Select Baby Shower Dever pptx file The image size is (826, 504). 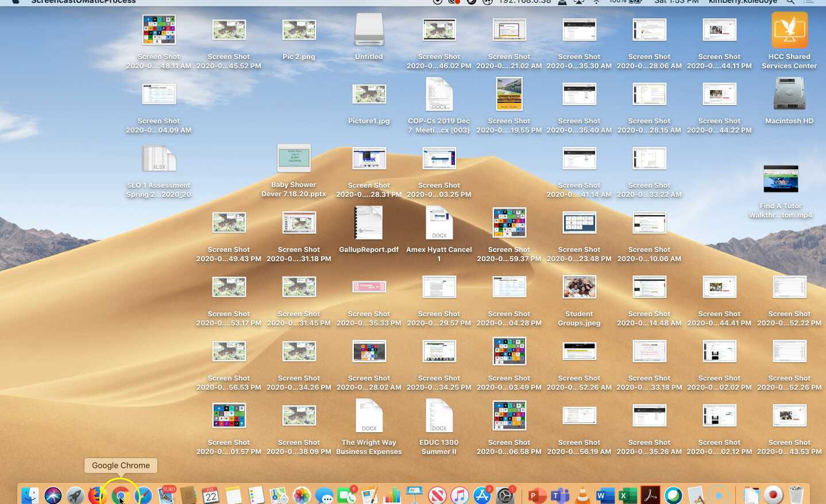click(294, 158)
